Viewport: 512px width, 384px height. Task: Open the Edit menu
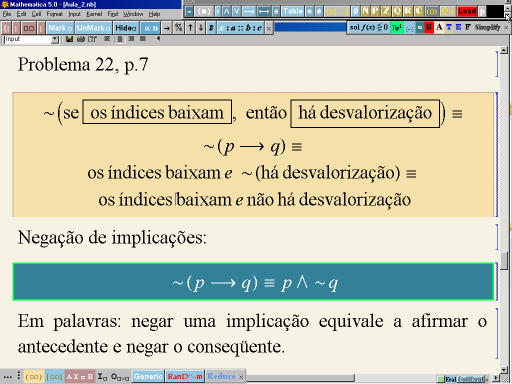[x=21, y=14]
